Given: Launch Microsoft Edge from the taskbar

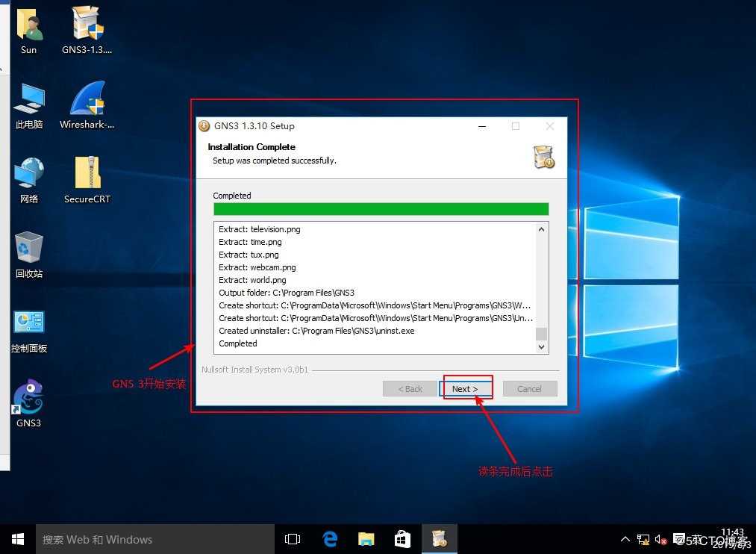Looking at the screenshot, I should pyautogui.click(x=330, y=539).
